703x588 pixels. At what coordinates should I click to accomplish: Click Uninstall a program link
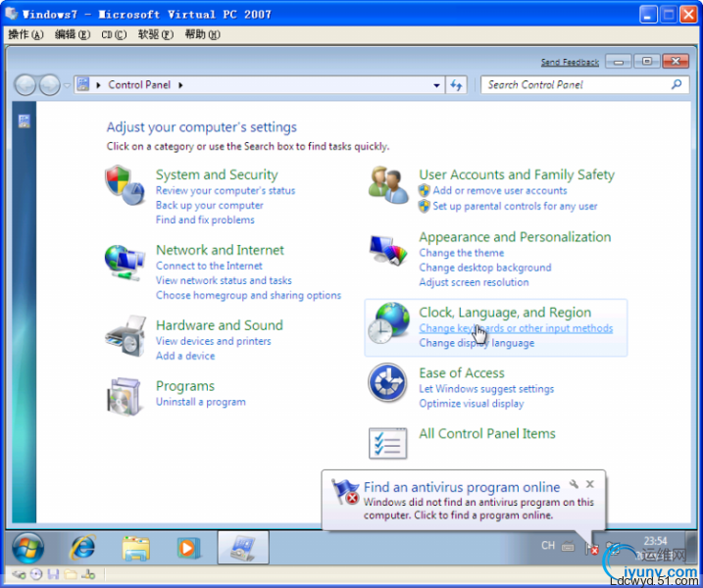point(200,402)
